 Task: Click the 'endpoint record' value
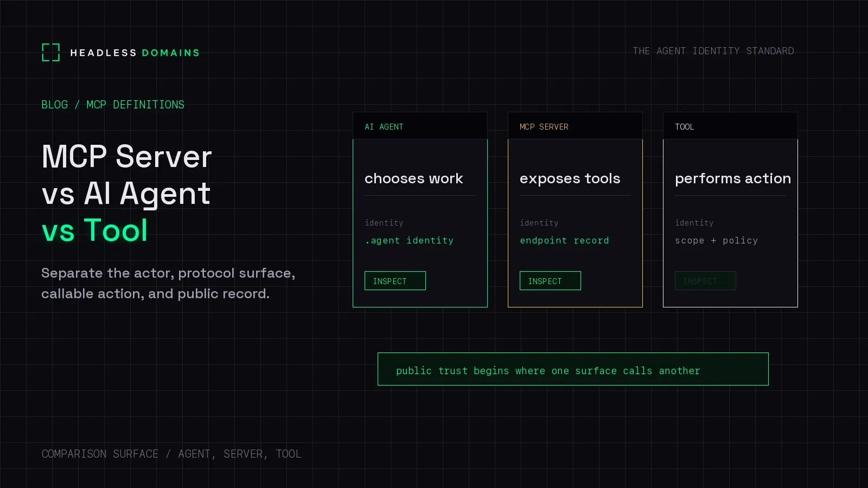(564, 240)
